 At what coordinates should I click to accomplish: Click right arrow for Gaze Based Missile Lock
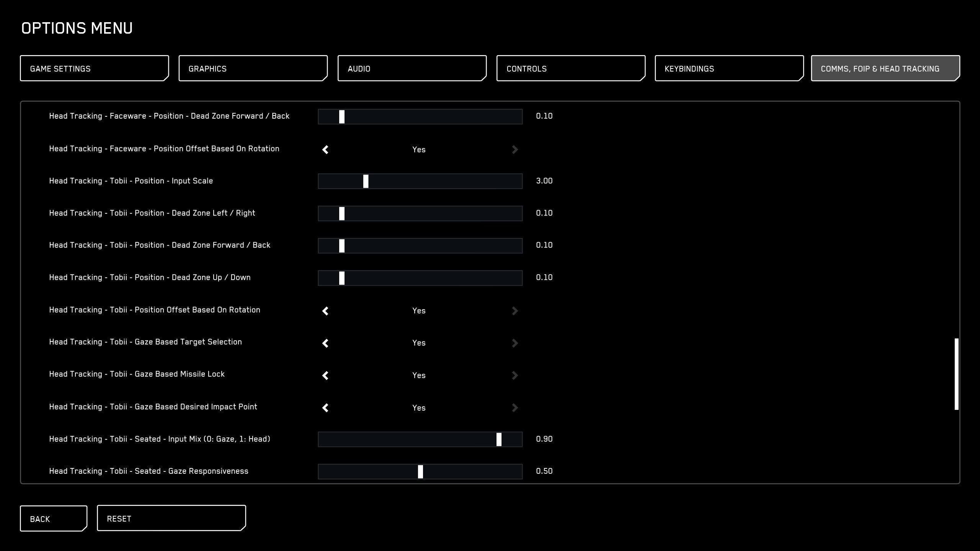click(x=515, y=376)
